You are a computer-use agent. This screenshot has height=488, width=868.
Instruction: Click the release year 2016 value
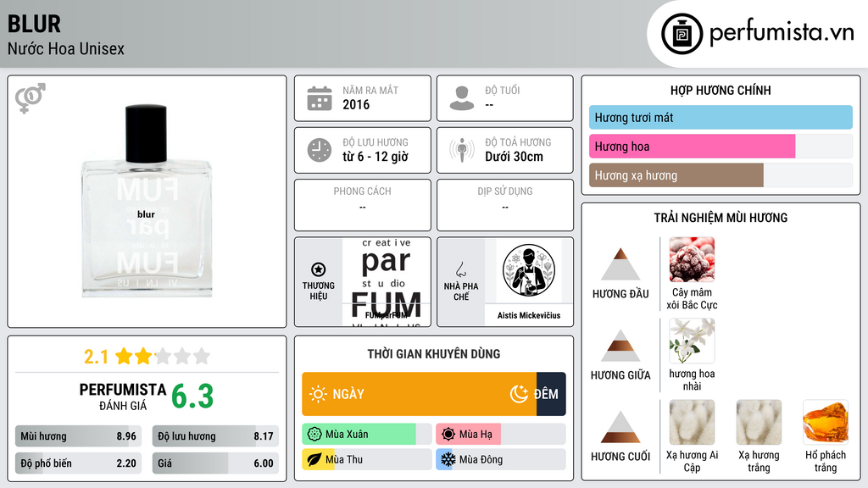pos(356,104)
